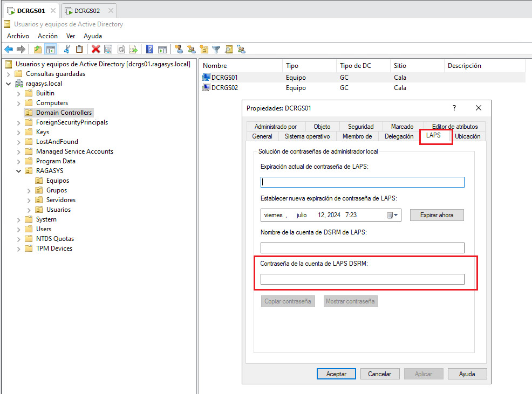Click the Export list toolbar icon
Screen dimensions: 532x394
(x=133, y=49)
